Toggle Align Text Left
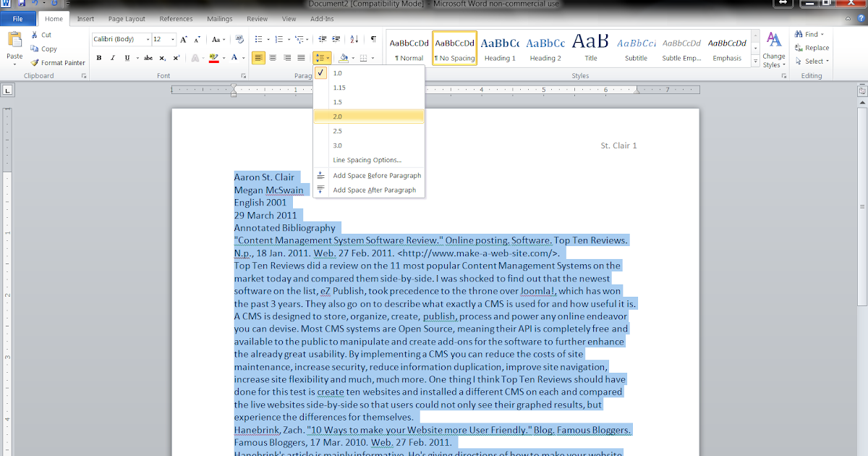 259,58
